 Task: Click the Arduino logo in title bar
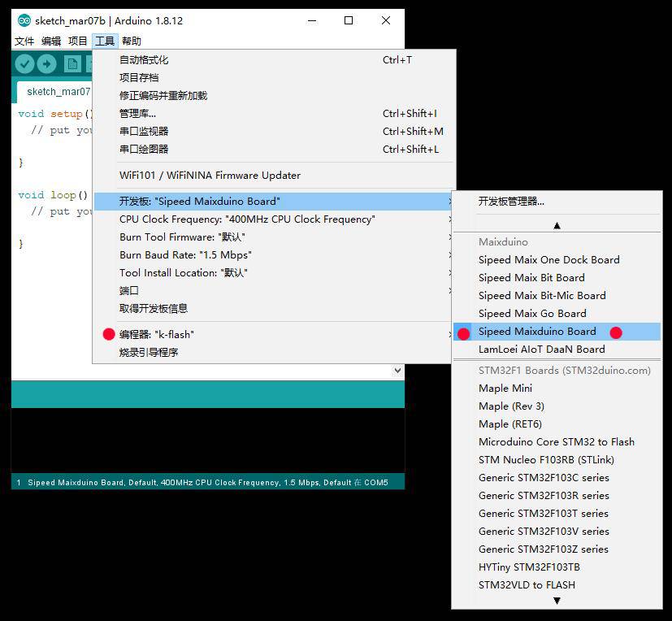pyautogui.click(x=24, y=20)
